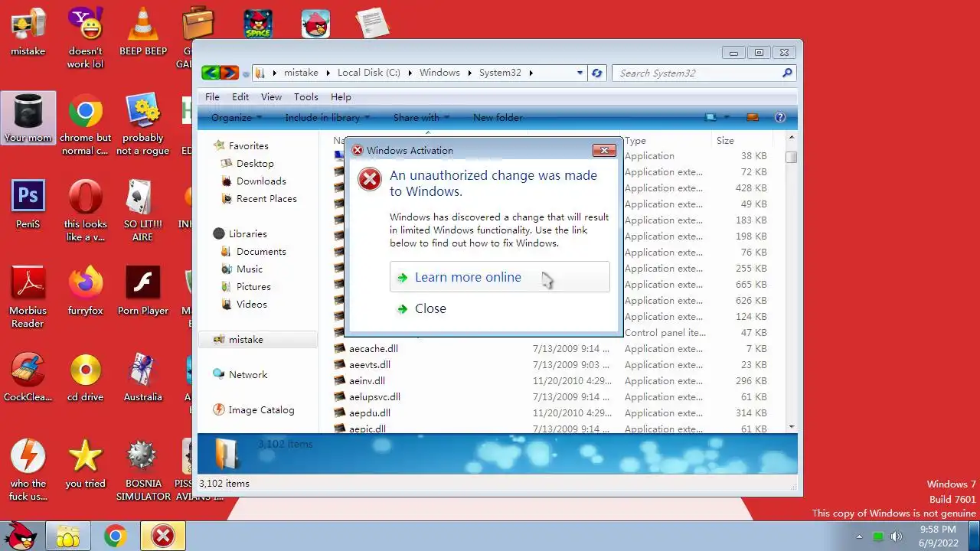Open the 'mistake' desktop icon
The image size is (980, 551).
tap(28, 32)
